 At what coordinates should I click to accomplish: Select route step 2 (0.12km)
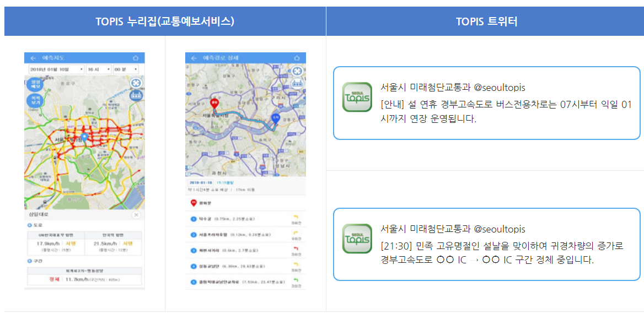[x=245, y=235]
